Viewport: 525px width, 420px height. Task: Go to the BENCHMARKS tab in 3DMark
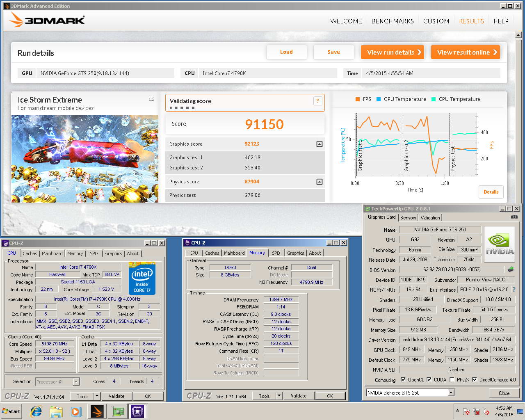(393, 21)
